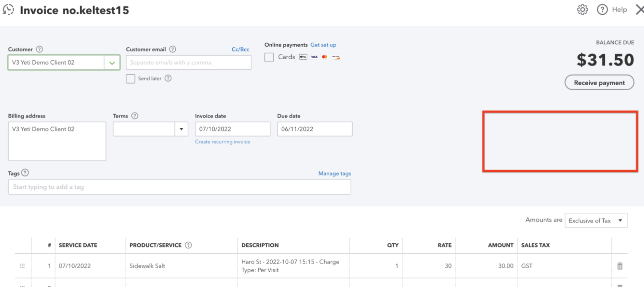Click the Receive payment button
Screen dimensions: 644x287
click(x=599, y=82)
